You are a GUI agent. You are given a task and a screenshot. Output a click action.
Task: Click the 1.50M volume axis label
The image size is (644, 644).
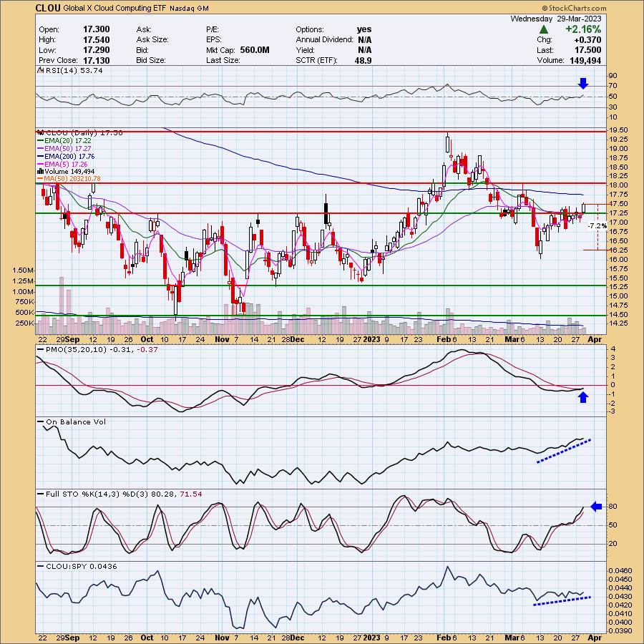pos(24,270)
